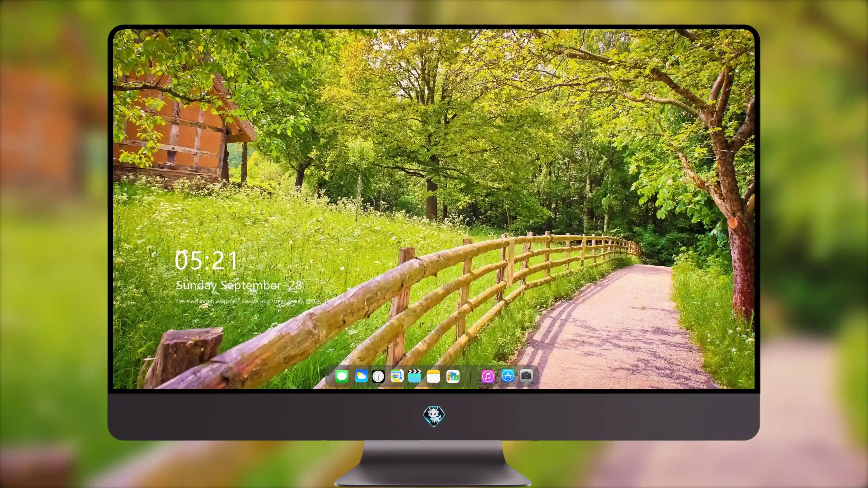Open the green Messages app in the dock
The height and width of the screenshot is (488, 868).
(342, 376)
